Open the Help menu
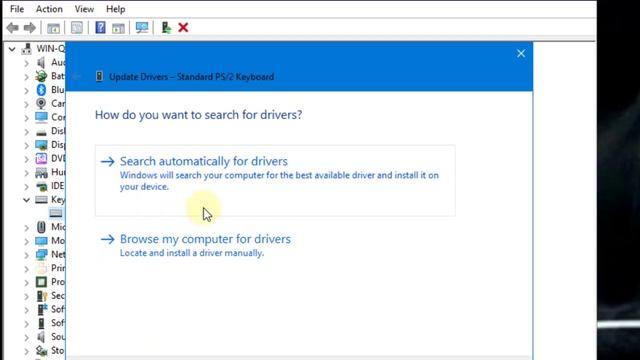640x360 pixels. (116, 9)
